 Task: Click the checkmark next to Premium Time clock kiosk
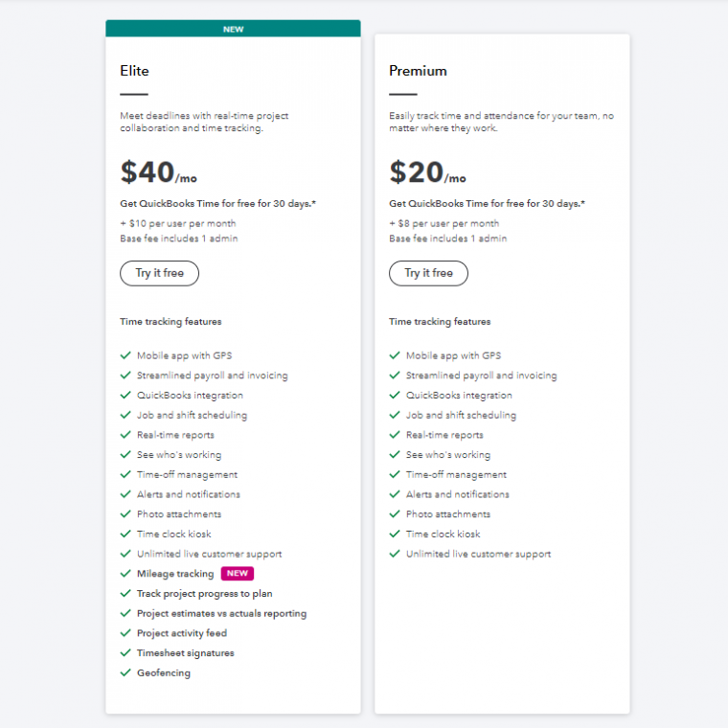tap(395, 534)
